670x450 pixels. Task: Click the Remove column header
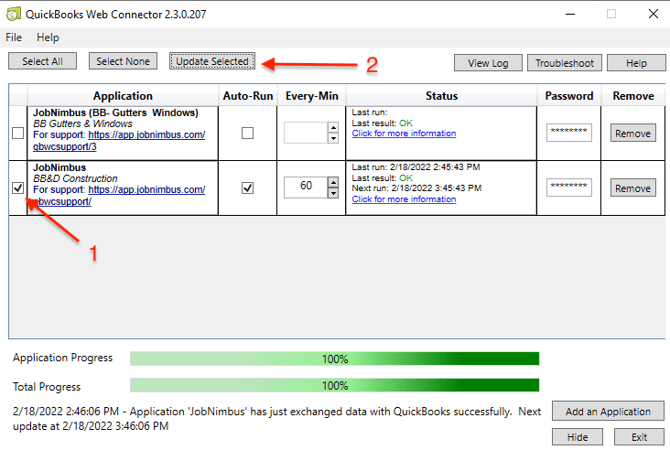point(633,96)
